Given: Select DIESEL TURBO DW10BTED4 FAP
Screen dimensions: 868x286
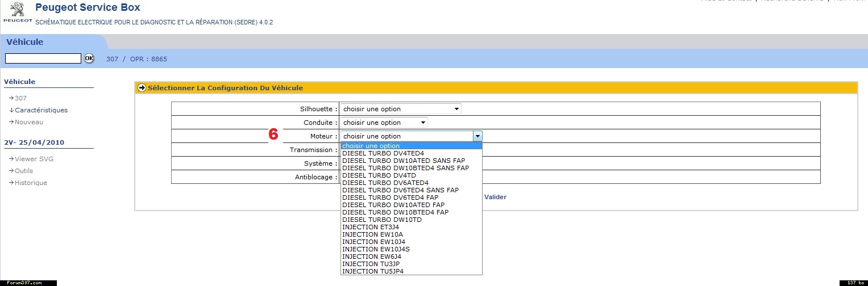Looking at the screenshot, I should pos(411,212).
